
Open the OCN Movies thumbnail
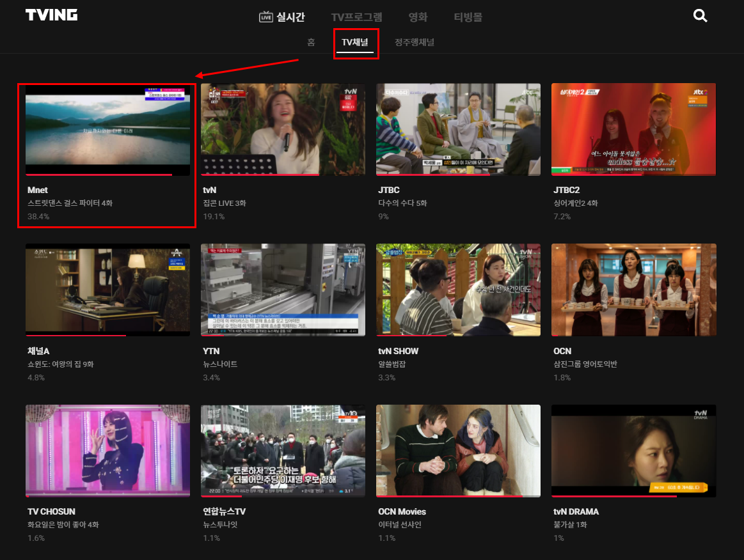pyautogui.click(x=458, y=451)
